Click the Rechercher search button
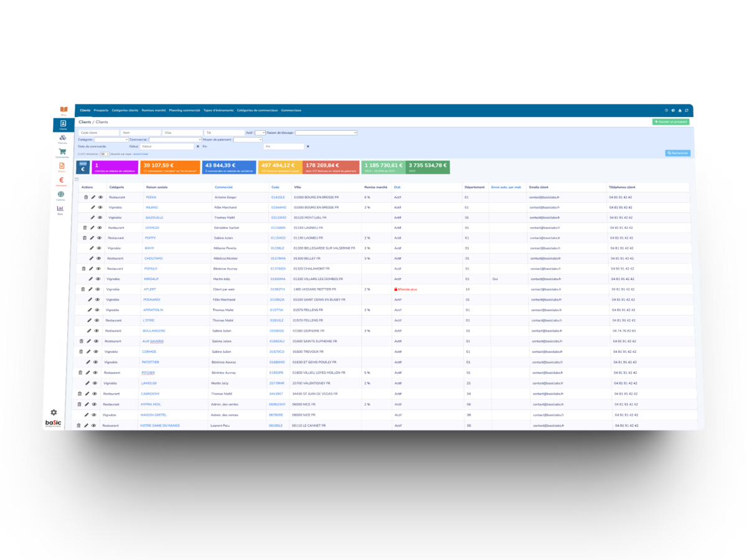The width and height of the screenshot is (747, 560). tap(677, 153)
